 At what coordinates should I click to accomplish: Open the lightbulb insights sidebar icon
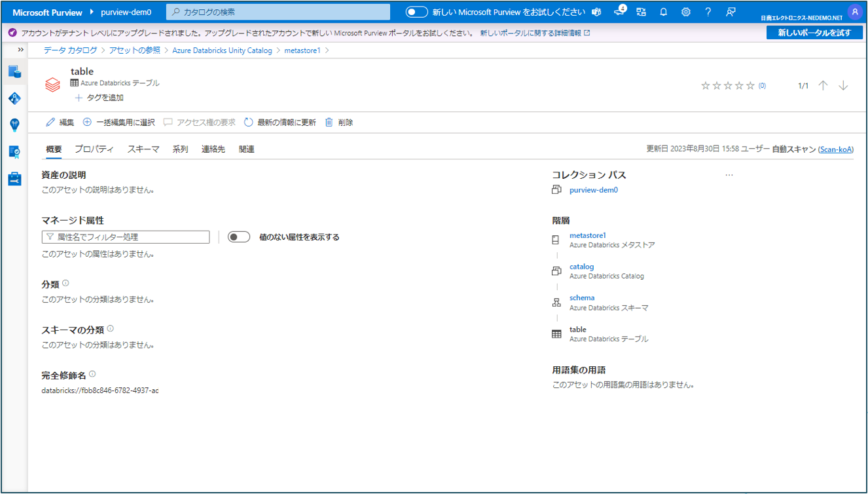tap(14, 125)
